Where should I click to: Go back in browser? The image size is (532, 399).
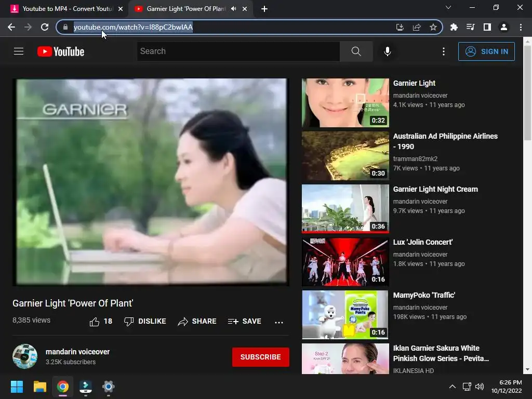click(11, 27)
